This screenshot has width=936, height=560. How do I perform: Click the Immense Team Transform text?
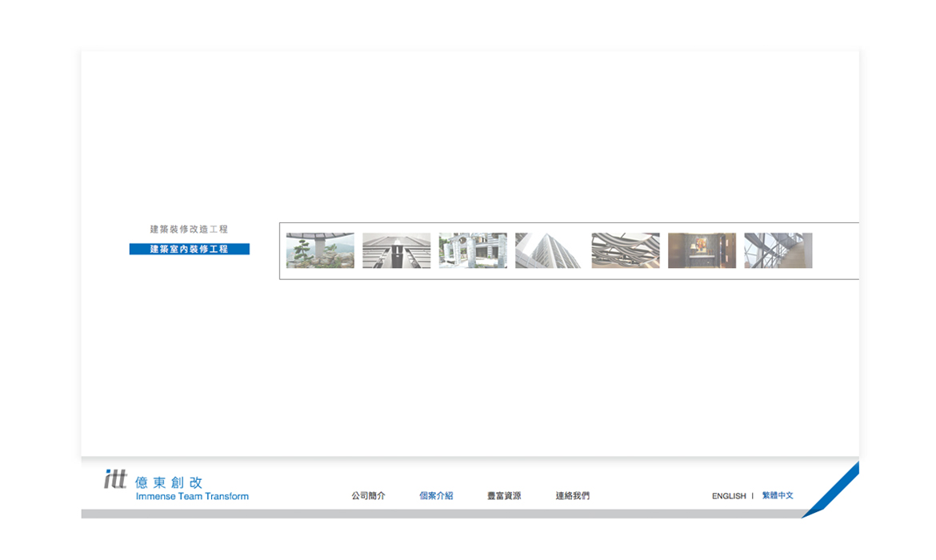pyautogui.click(x=192, y=497)
